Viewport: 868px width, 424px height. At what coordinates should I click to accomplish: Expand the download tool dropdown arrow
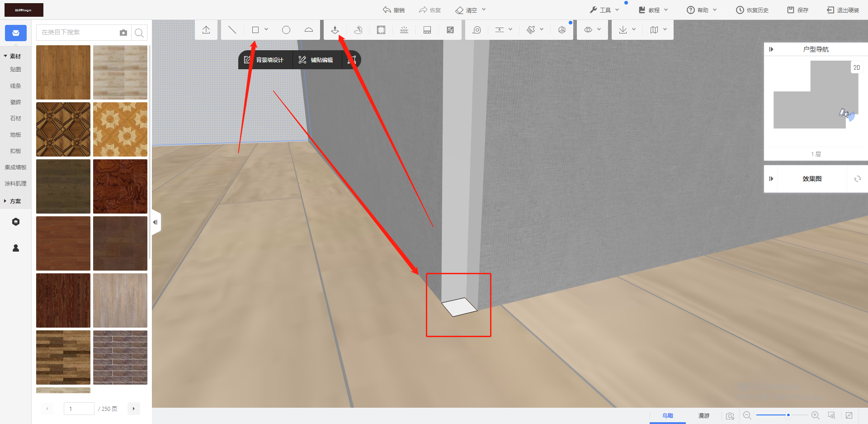click(x=634, y=29)
